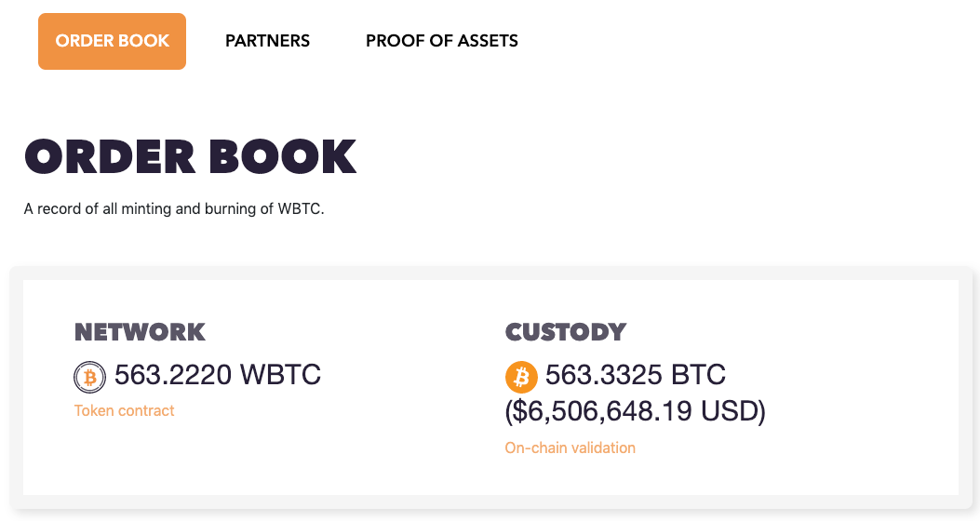The image size is (980, 521).
Task: Open the ORDER BOOK tab
Action: [x=112, y=41]
